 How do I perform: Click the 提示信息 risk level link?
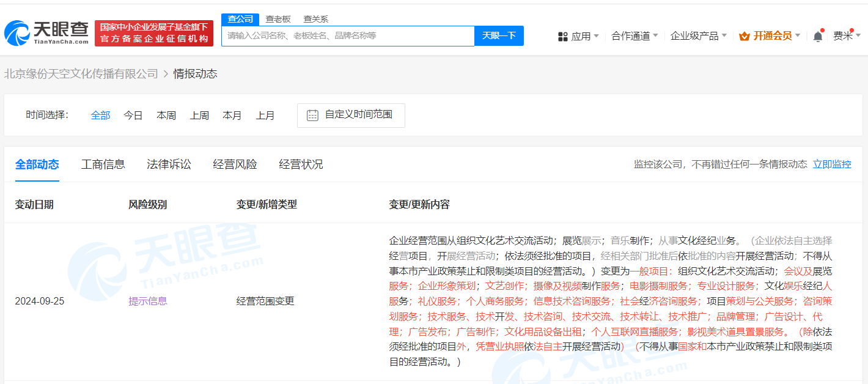[148, 301]
